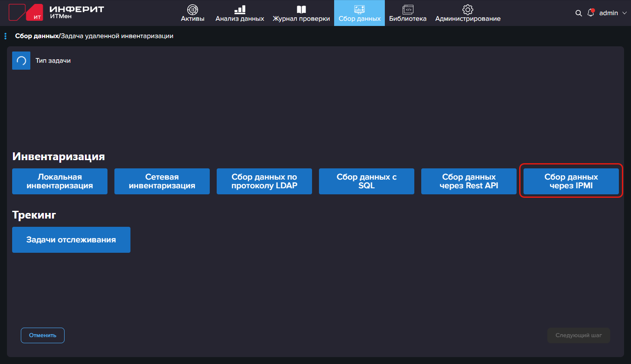631x364 pixels.
Task: Click the Анализ данных bar chart icon
Action: pyautogui.click(x=240, y=10)
